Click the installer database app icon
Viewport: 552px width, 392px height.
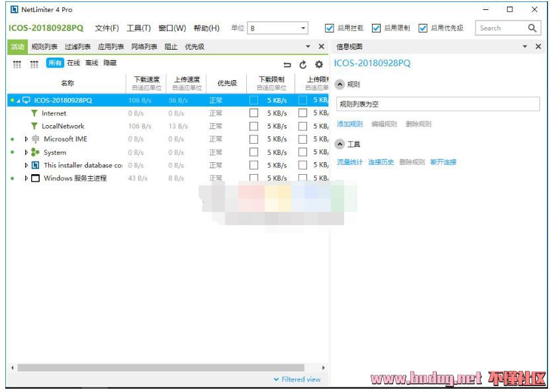[35, 165]
